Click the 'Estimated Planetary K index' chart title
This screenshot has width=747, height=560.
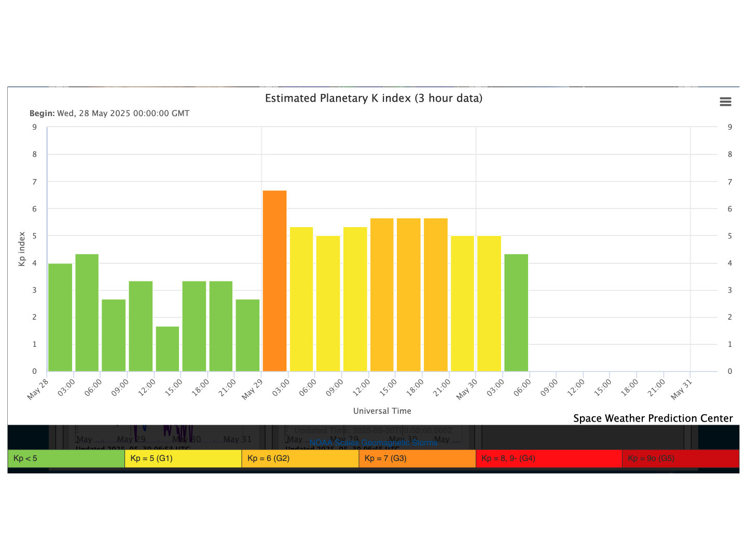(x=374, y=98)
